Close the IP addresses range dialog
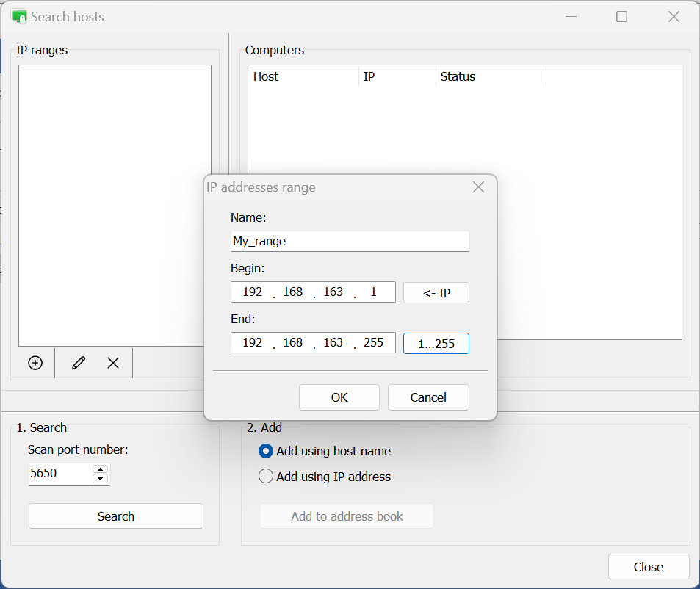 click(x=478, y=187)
